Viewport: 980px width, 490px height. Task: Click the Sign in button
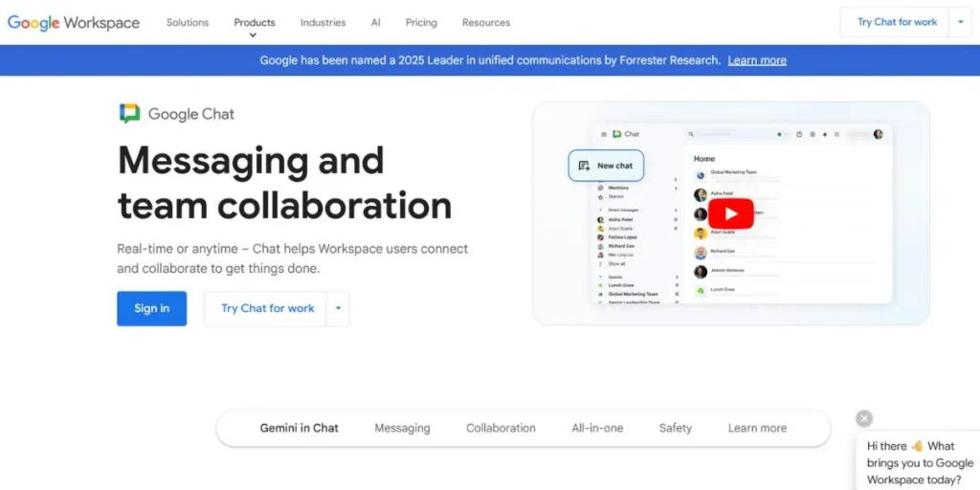point(152,309)
